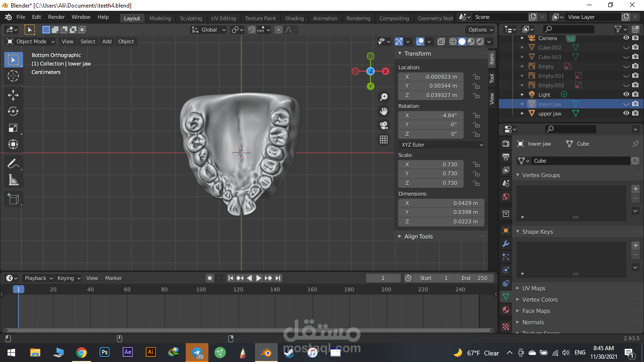Screen dimensions: 644x362
Task: Lock the X location value
Action: coord(476,77)
